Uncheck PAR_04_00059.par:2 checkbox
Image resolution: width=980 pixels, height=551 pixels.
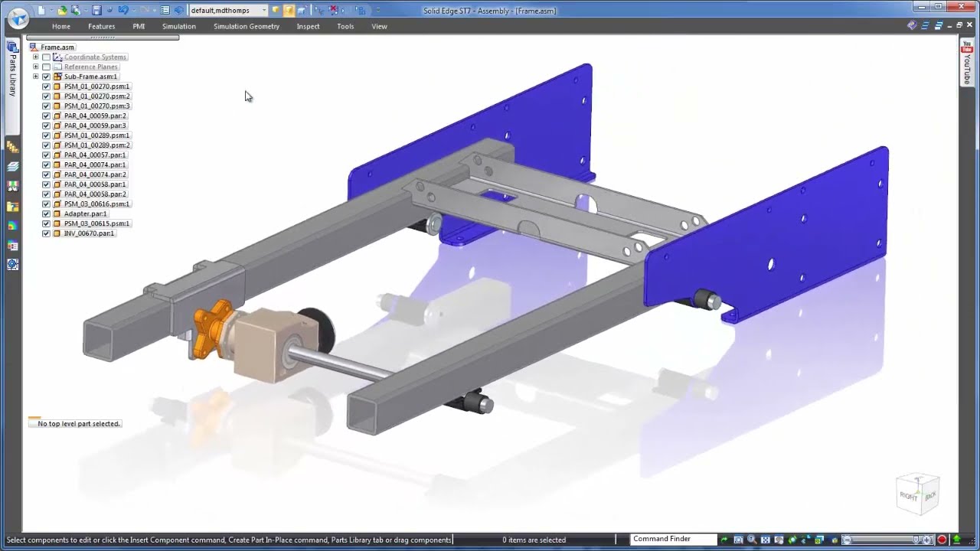coord(46,116)
